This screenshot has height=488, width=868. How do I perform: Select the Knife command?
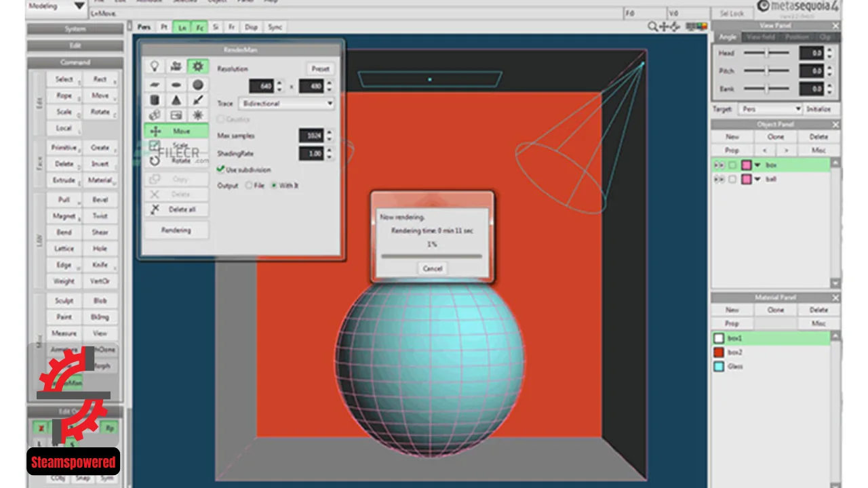(100, 265)
